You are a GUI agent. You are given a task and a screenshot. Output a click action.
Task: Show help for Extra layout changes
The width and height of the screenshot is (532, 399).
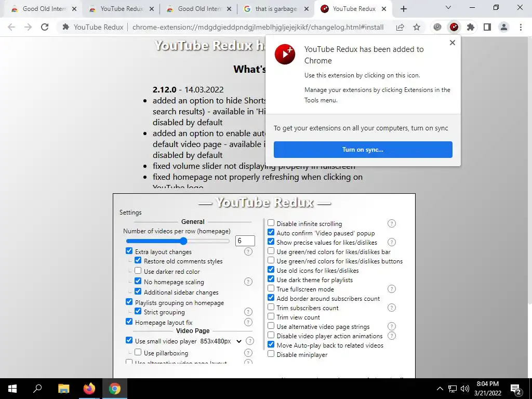click(x=248, y=252)
